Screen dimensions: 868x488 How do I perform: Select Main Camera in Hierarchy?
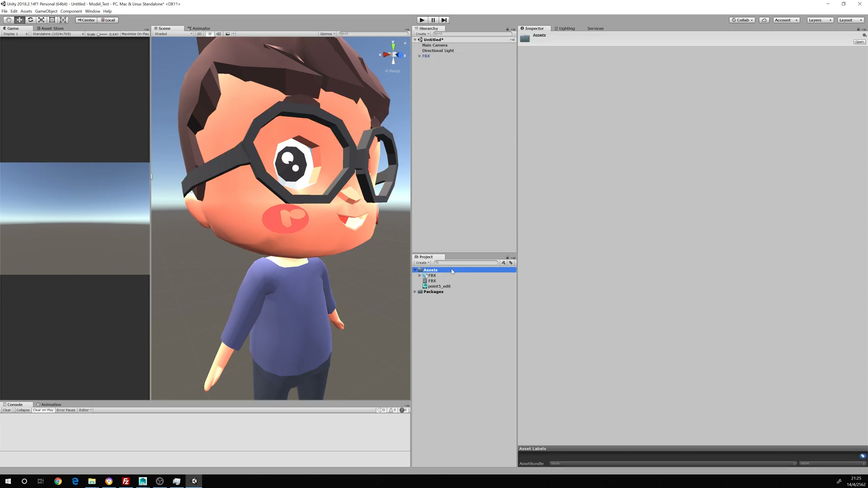tap(434, 45)
